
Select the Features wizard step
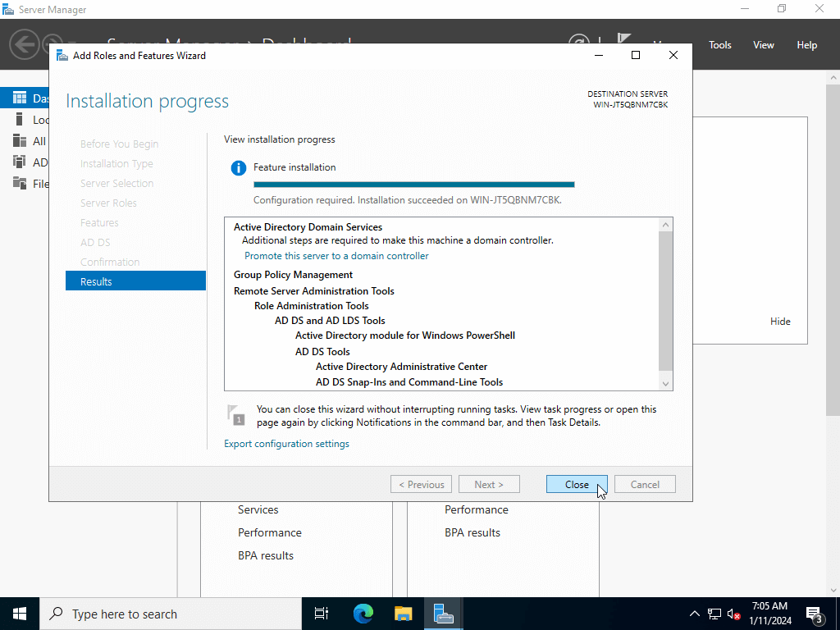(x=99, y=222)
